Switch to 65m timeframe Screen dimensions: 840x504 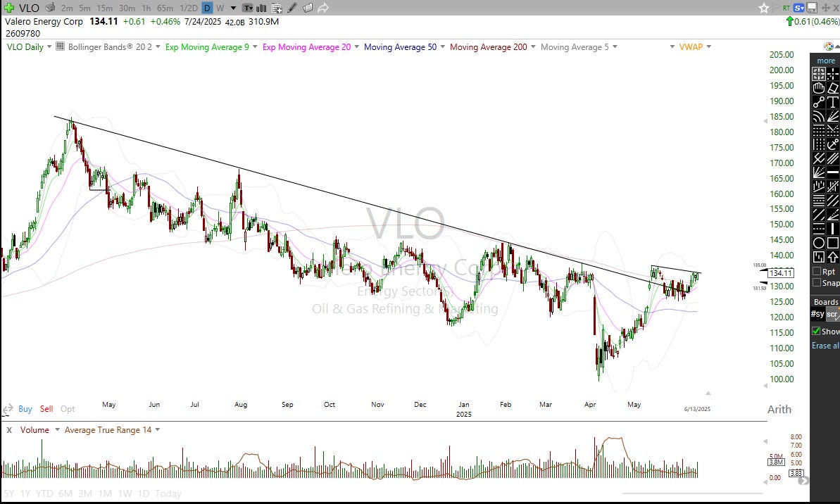tap(165, 8)
